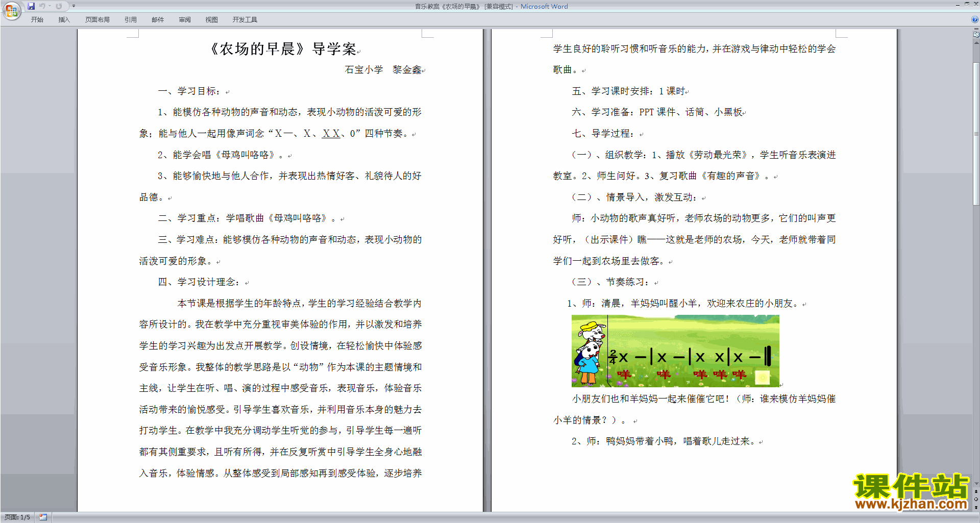This screenshot has width=980, height=523.
Task: Click the blue Help question mark icon
Action: (x=975, y=19)
